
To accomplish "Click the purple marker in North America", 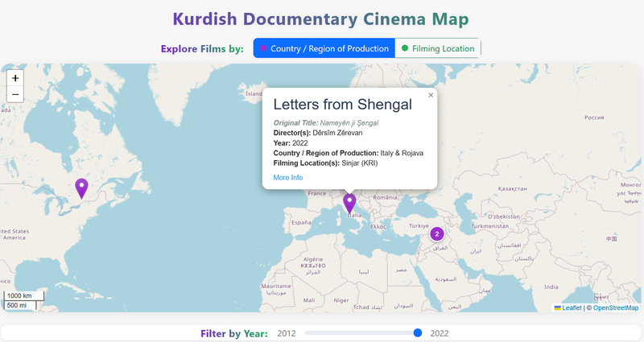I will pos(82,189).
